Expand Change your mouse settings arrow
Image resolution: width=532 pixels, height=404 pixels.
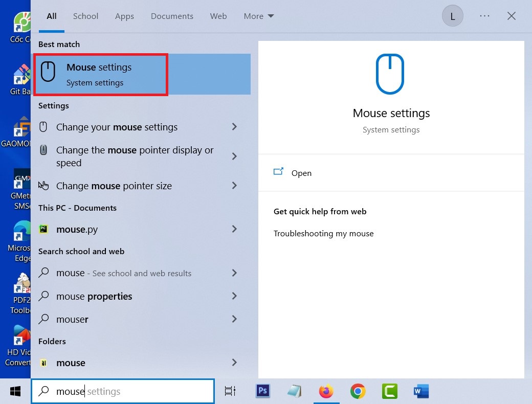pyautogui.click(x=234, y=127)
